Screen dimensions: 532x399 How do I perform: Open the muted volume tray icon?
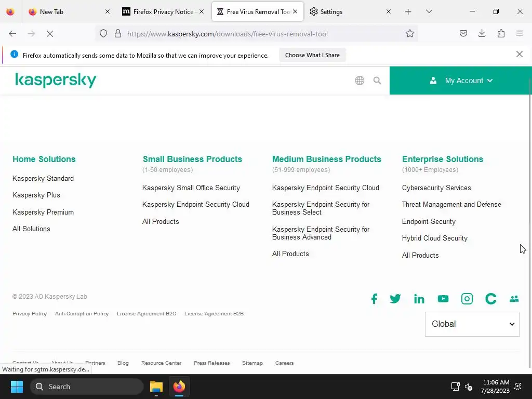pos(469,387)
